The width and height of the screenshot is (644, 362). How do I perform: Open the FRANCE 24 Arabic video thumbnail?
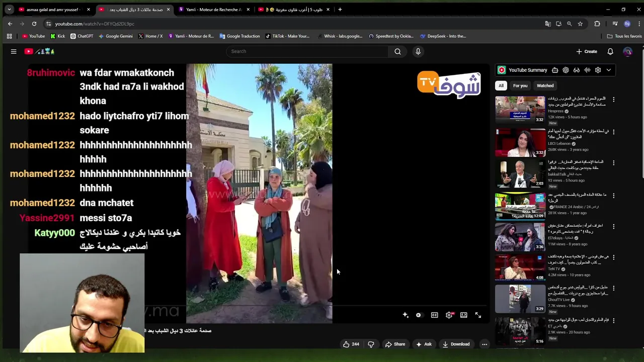(x=520, y=206)
